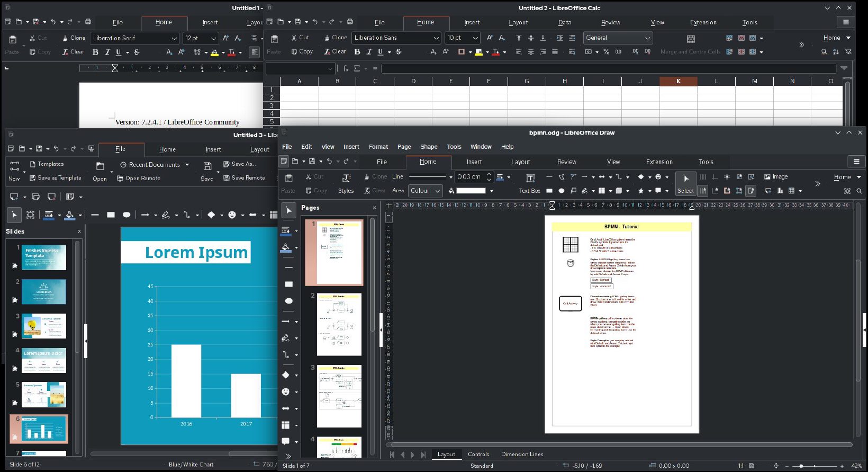The image size is (868, 472).
Task: Click the formula input field in Calc
Action: point(609,68)
